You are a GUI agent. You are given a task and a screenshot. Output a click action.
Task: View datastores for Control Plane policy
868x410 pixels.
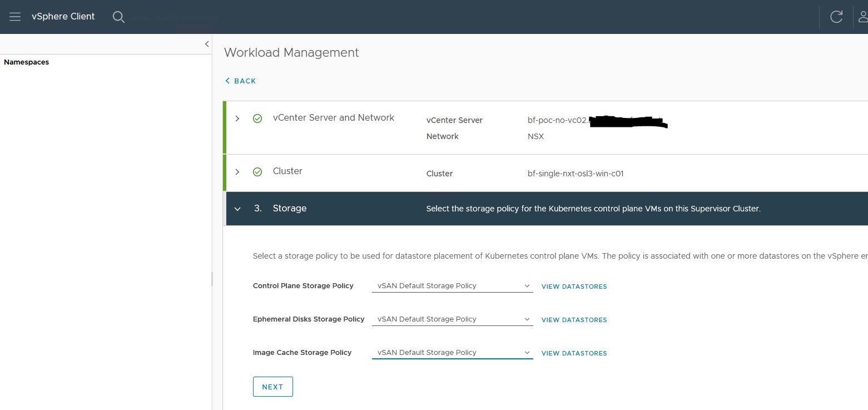tap(574, 286)
